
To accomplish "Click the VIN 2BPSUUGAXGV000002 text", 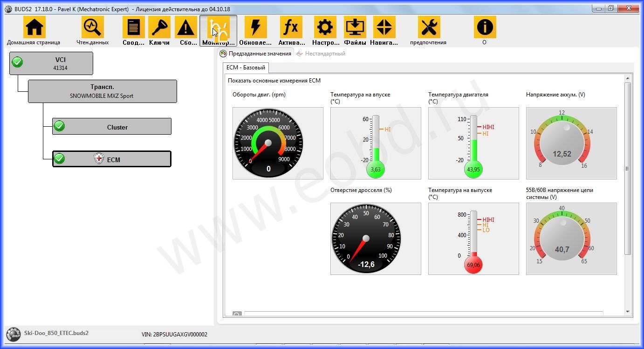I will pyautogui.click(x=174, y=335).
